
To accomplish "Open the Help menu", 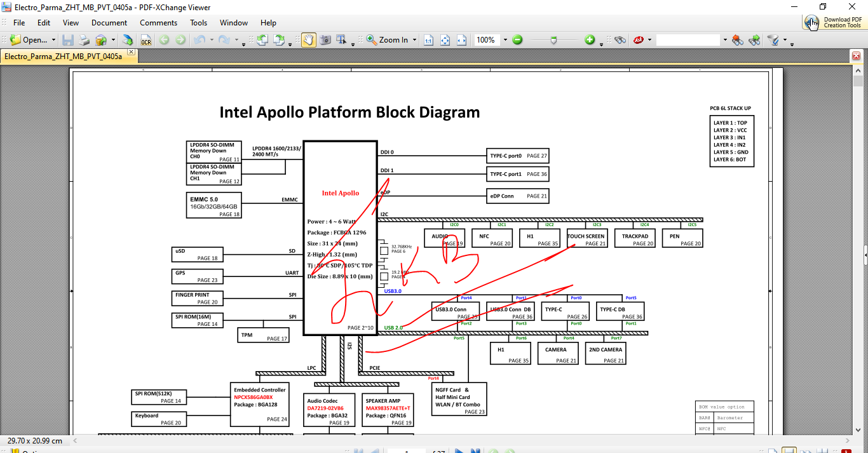I will tap(268, 22).
